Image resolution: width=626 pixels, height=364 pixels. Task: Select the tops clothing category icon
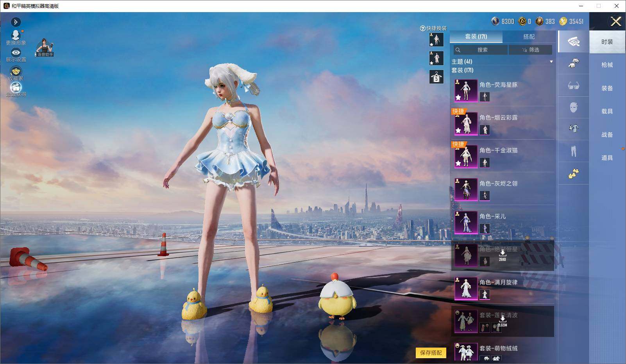pos(573,63)
